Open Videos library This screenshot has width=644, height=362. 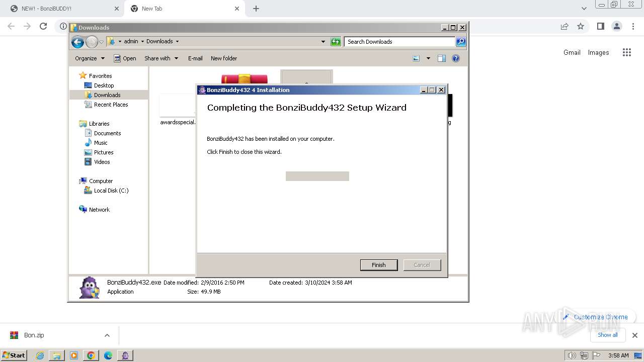point(102,162)
